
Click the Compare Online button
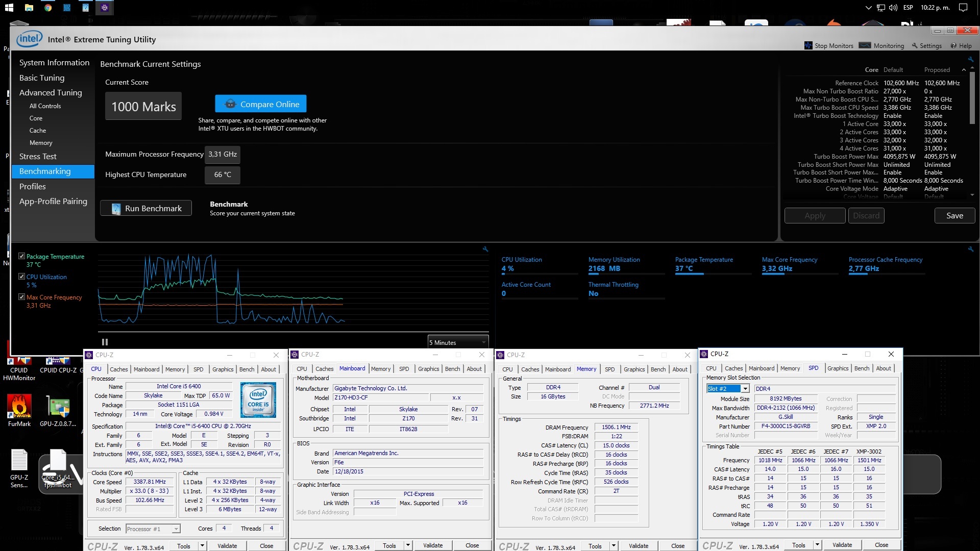click(x=261, y=104)
